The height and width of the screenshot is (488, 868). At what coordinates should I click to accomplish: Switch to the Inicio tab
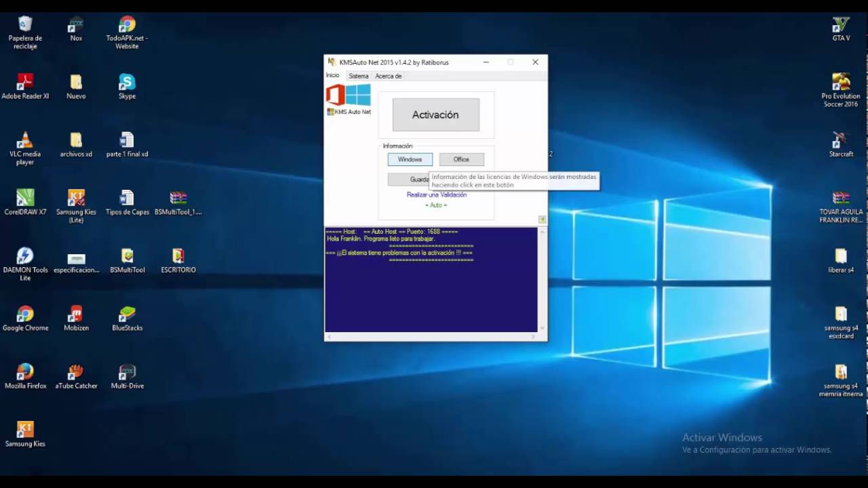click(333, 76)
